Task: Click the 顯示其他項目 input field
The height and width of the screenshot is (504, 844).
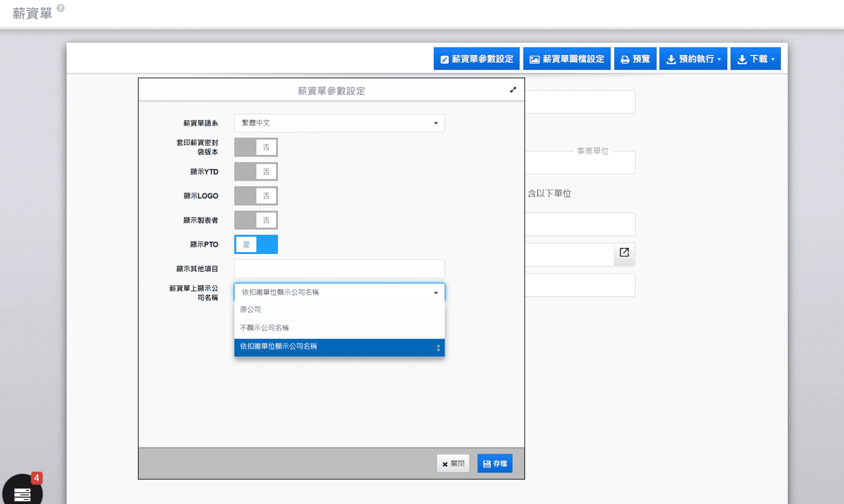Action: point(339,269)
